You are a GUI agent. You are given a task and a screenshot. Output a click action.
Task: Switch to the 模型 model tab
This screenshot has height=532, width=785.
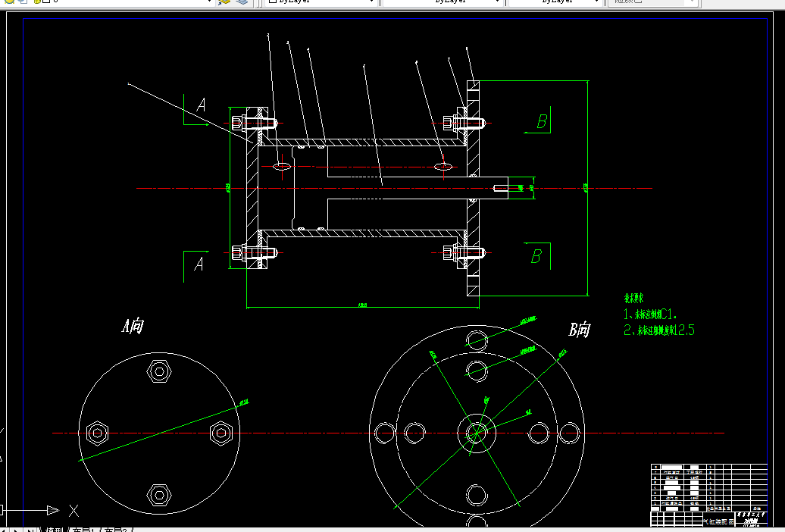point(54,530)
